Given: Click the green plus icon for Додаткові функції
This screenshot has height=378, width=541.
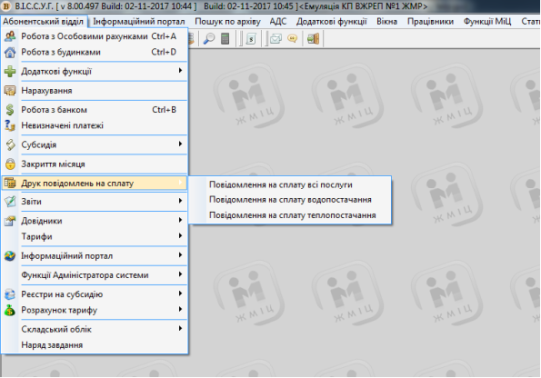Looking at the screenshot, I should coord(10,71).
